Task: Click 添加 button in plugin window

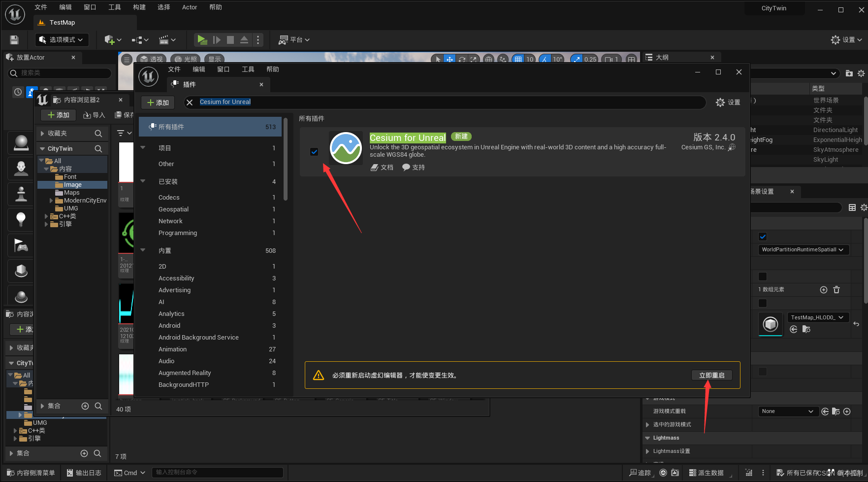Action: tap(158, 103)
